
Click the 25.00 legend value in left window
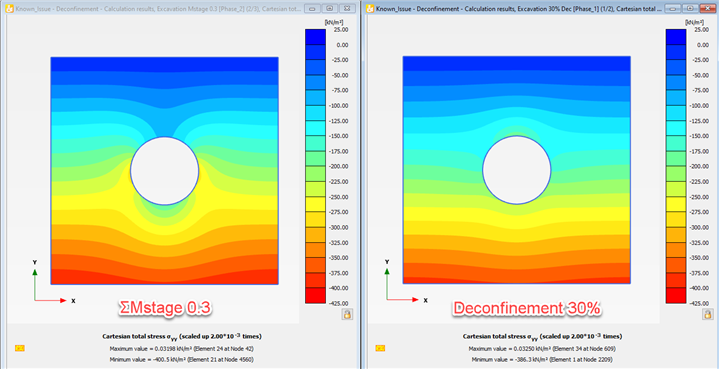pyautogui.click(x=342, y=29)
